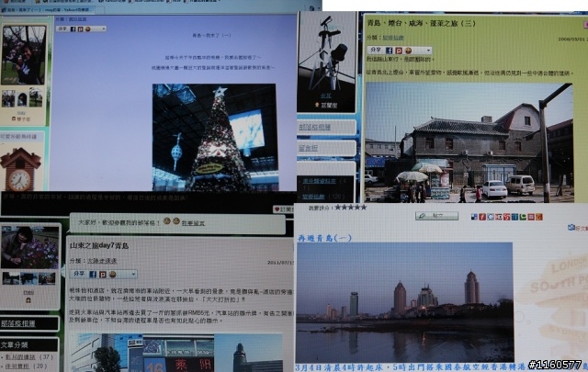Open share dropdown arrow on 山東之旅day7 post
Screen dimensions: 588x372
pyautogui.click(x=133, y=275)
